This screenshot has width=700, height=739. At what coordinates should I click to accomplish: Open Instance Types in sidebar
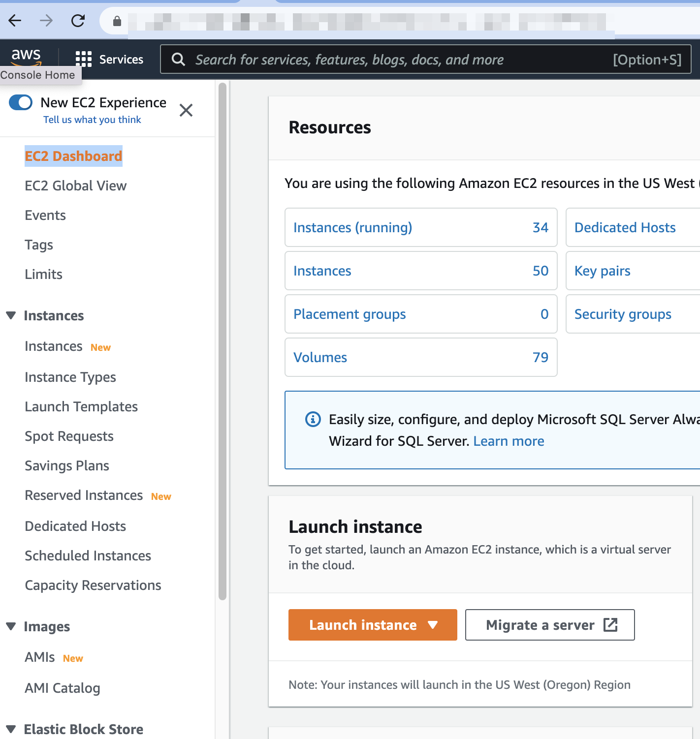pos(70,377)
